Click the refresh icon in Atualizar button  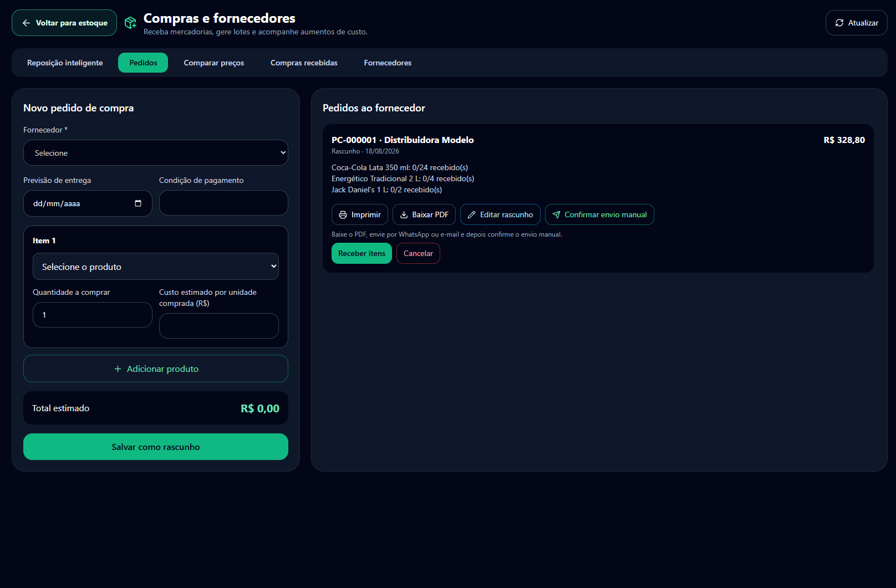[x=839, y=23]
